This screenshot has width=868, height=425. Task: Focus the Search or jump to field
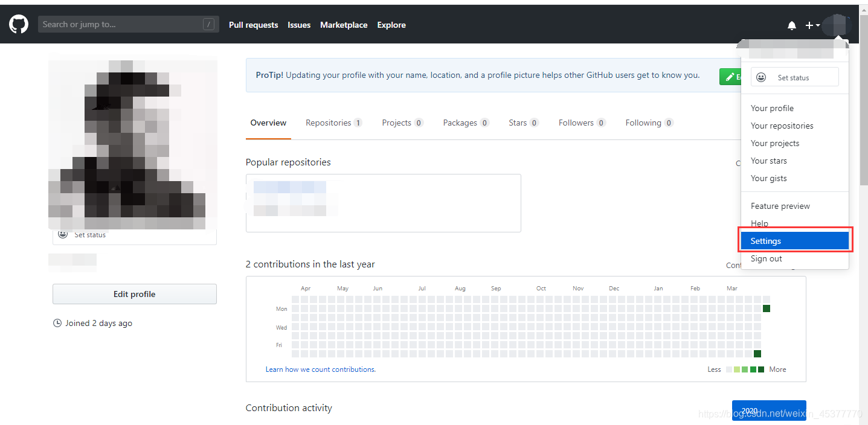click(121, 25)
